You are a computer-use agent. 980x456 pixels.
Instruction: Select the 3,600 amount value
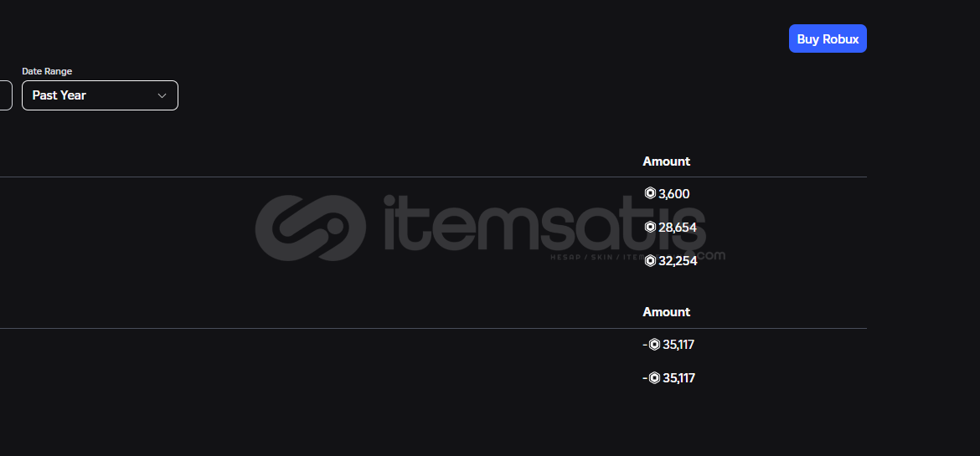pos(673,194)
